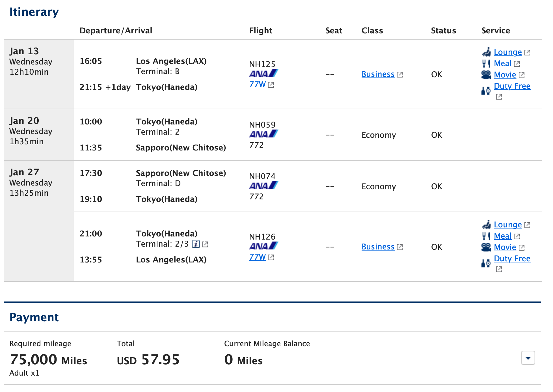Click the Movie link for the outbound flight
This screenshot has height=392, width=553.
pos(505,74)
